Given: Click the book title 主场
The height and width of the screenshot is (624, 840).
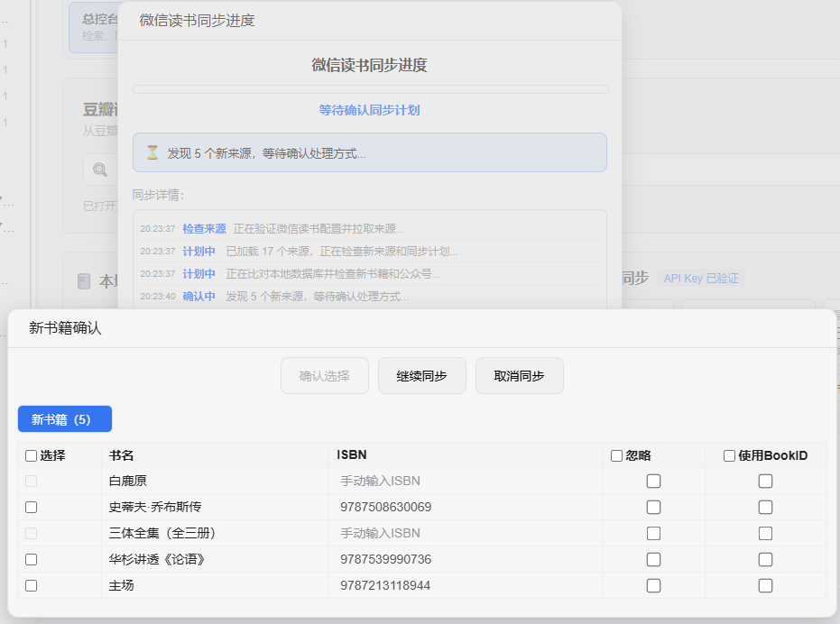Looking at the screenshot, I should pos(121,586).
